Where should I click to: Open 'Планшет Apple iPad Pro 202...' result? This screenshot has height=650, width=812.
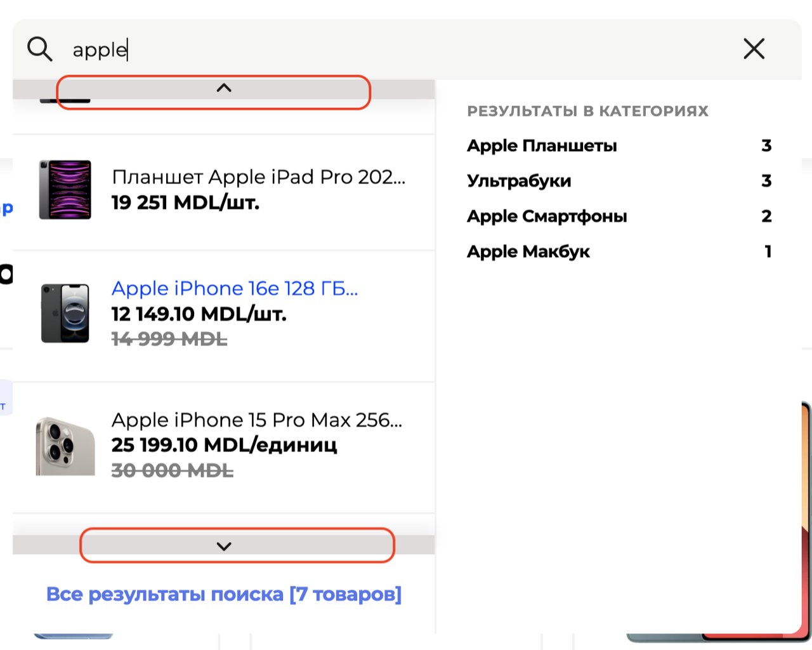[259, 176]
